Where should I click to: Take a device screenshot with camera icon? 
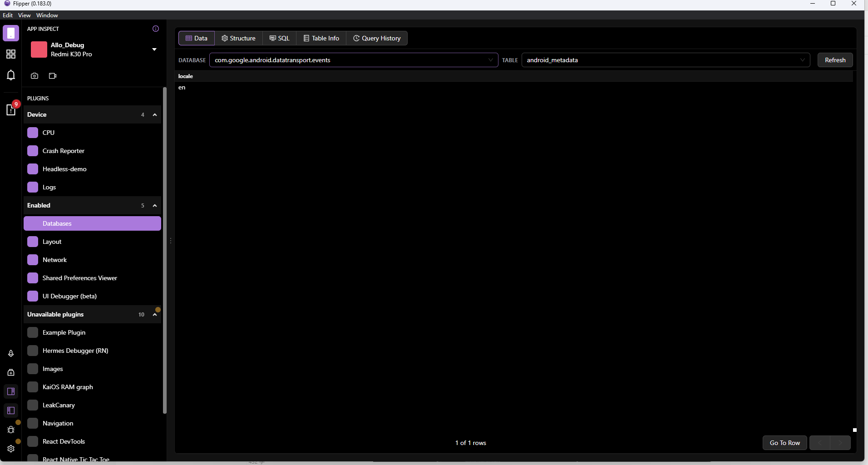pos(35,76)
